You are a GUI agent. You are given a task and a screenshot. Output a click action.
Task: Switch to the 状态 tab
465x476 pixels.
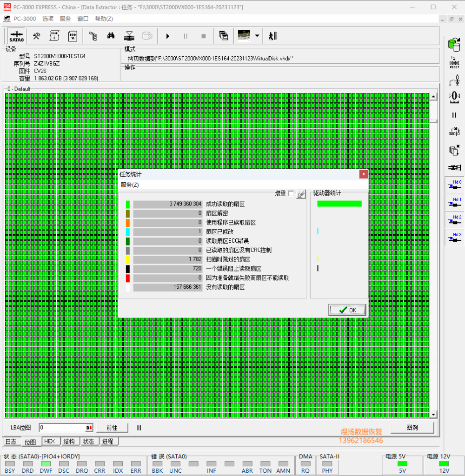[x=88, y=442]
